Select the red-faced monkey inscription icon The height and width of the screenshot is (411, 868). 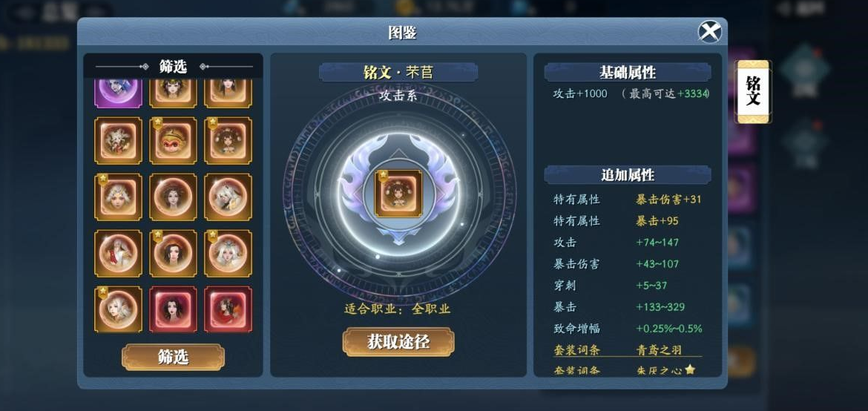pos(173,141)
